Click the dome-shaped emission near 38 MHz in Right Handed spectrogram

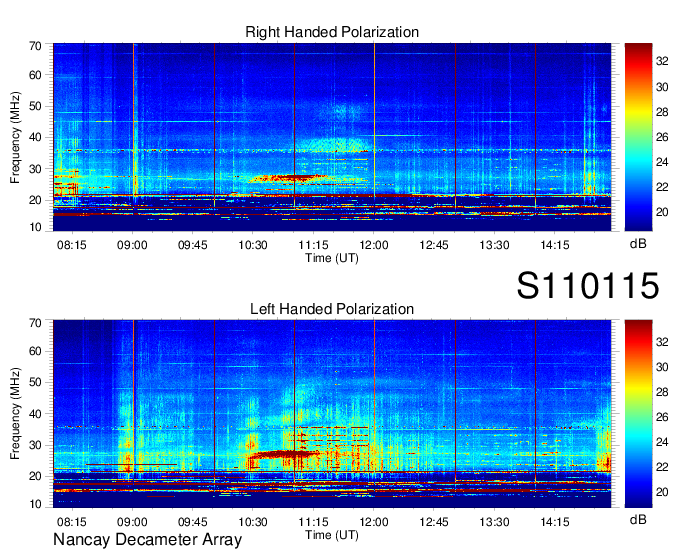(x=334, y=145)
